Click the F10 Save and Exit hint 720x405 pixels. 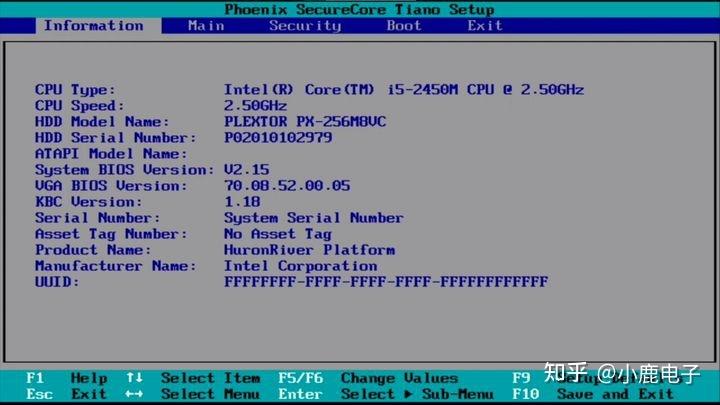click(593, 394)
